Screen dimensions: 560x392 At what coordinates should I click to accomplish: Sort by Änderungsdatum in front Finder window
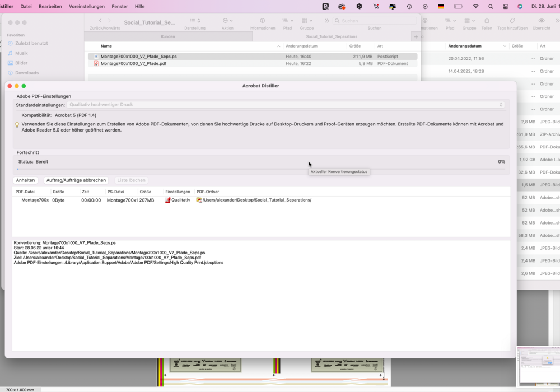click(x=301, y=46)
